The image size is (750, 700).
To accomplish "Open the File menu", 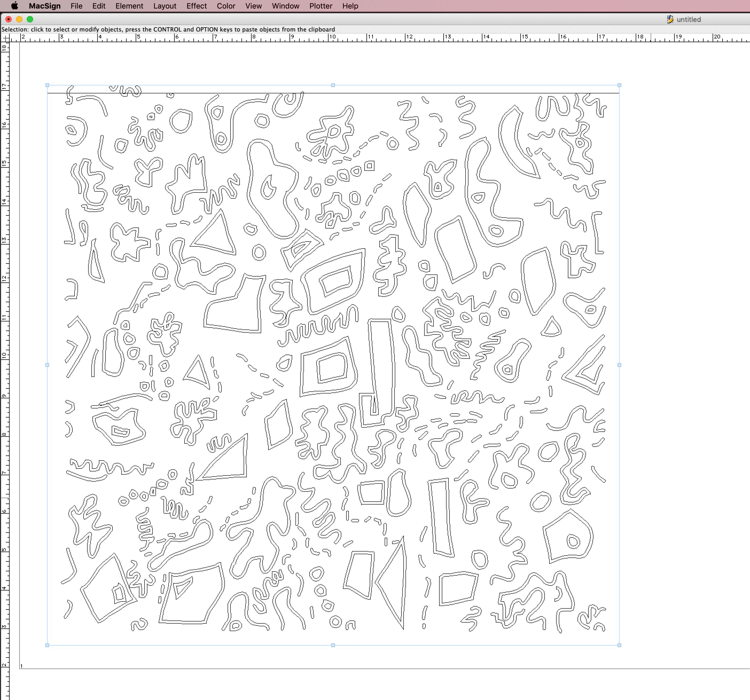I will coord(77,6).
